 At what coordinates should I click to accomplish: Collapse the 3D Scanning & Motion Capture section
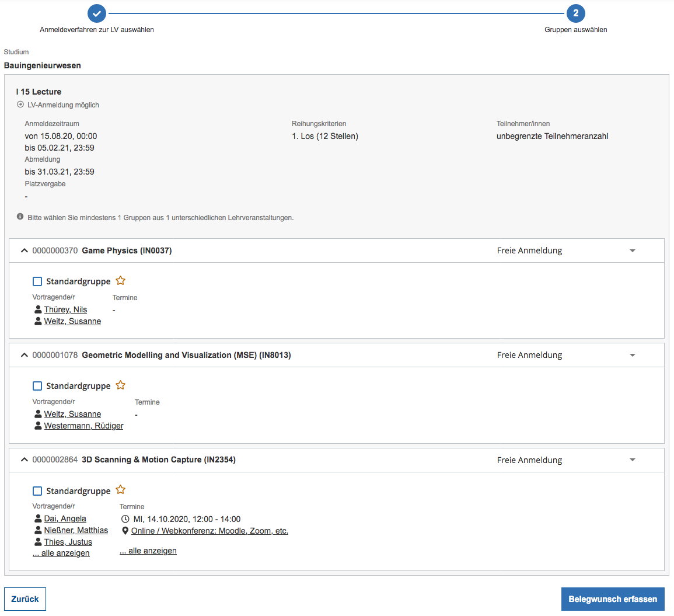pyautogui.click(x=24, y=460)
